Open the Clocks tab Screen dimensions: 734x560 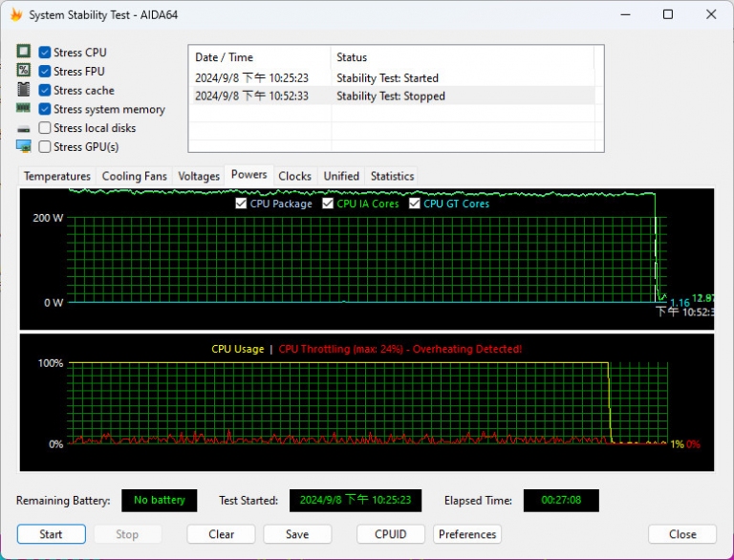pyautogui.click(x=295, y=176)
